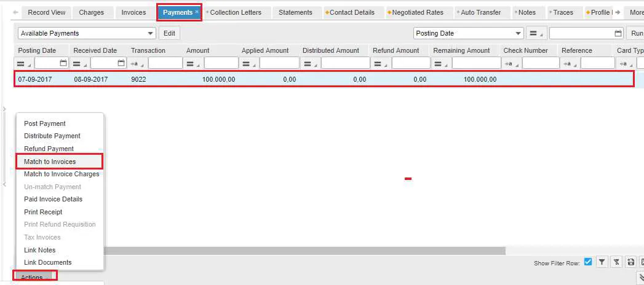Click the Edit button
This screenshot has width=644, height=285.
[x=169, y=33]
